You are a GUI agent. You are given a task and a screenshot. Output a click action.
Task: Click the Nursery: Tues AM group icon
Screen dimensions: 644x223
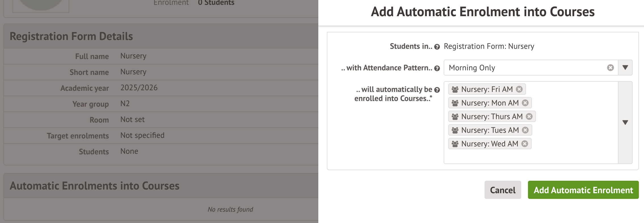click(455, 130)
